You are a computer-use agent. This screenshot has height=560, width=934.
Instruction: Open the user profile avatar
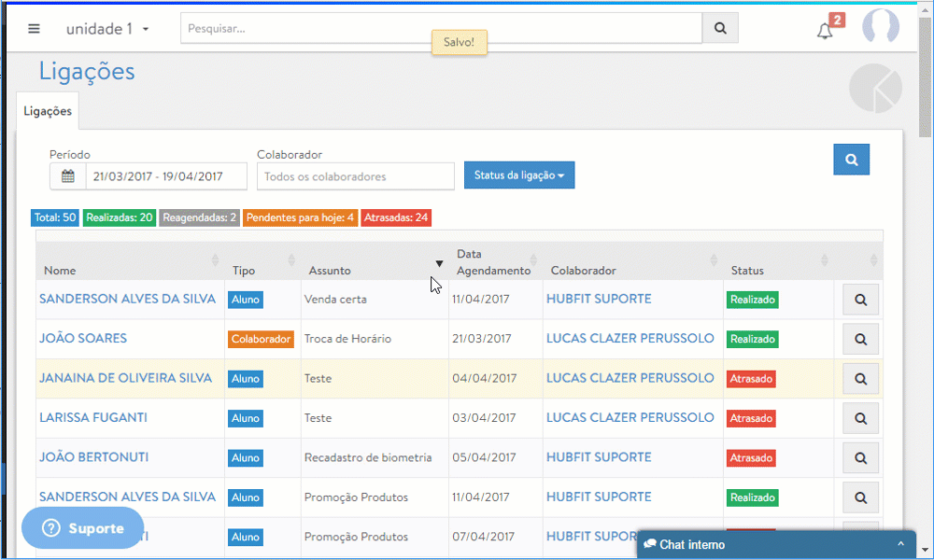point(880,28)
